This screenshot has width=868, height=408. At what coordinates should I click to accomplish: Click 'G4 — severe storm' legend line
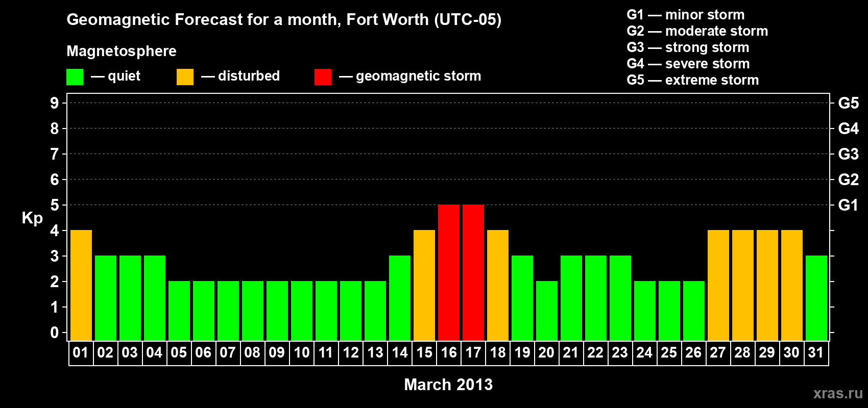688,64
